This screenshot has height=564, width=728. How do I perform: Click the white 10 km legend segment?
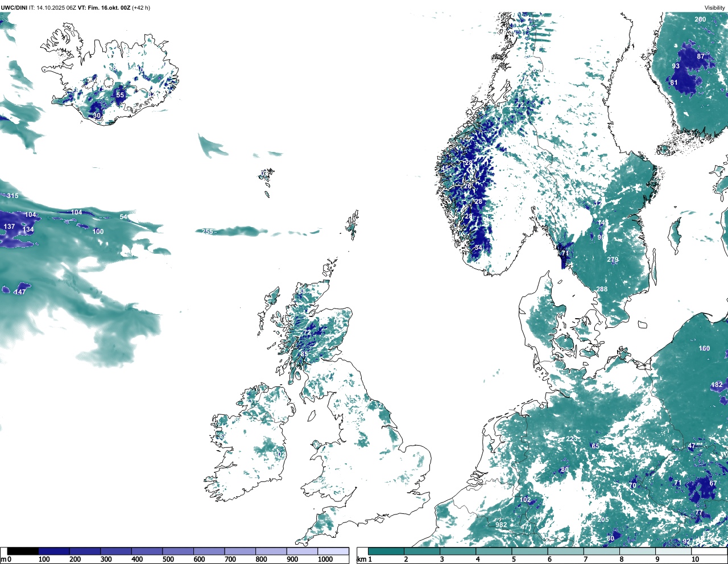(710, 551)
